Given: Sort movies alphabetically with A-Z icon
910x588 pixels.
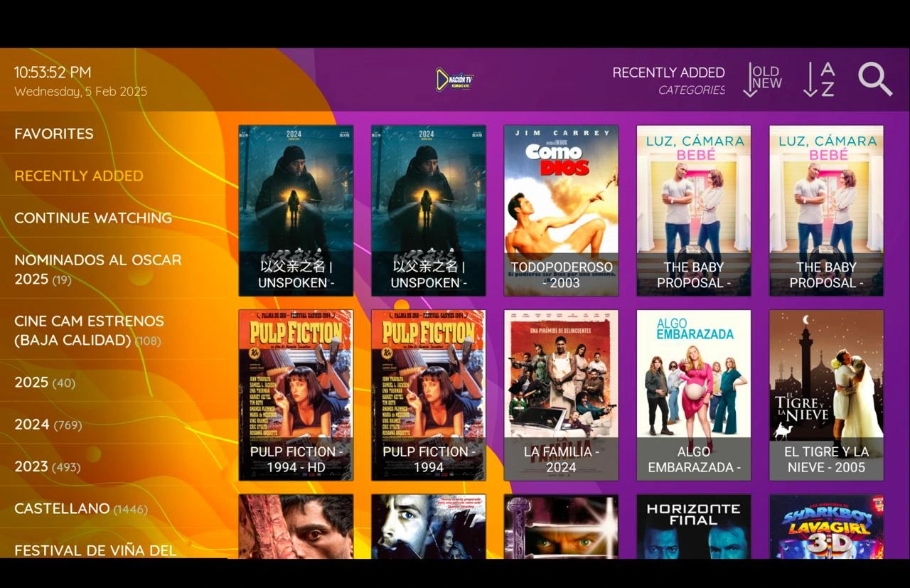Looking at the screenshot, I should (x=819, y=79).
